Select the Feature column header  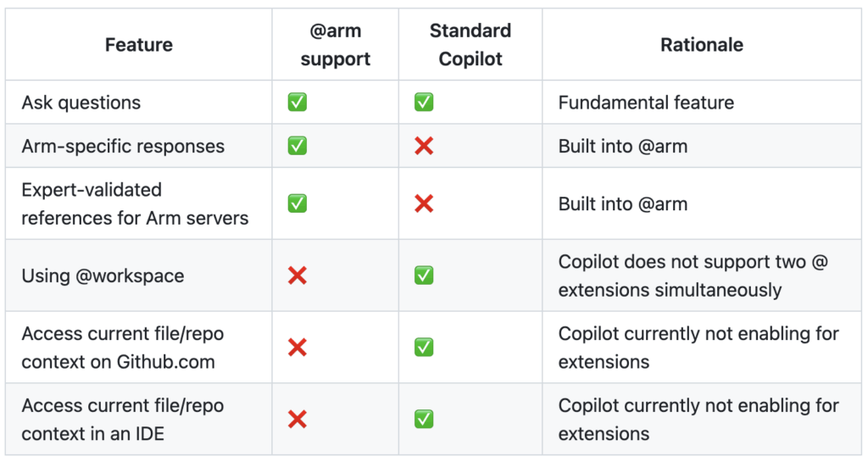coord(139,45)
